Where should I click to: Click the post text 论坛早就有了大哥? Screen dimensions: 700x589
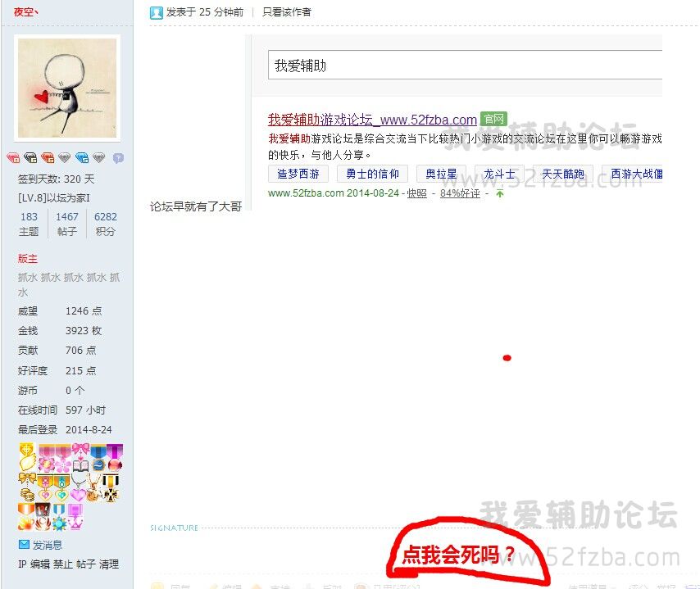(x=196, y=206)
